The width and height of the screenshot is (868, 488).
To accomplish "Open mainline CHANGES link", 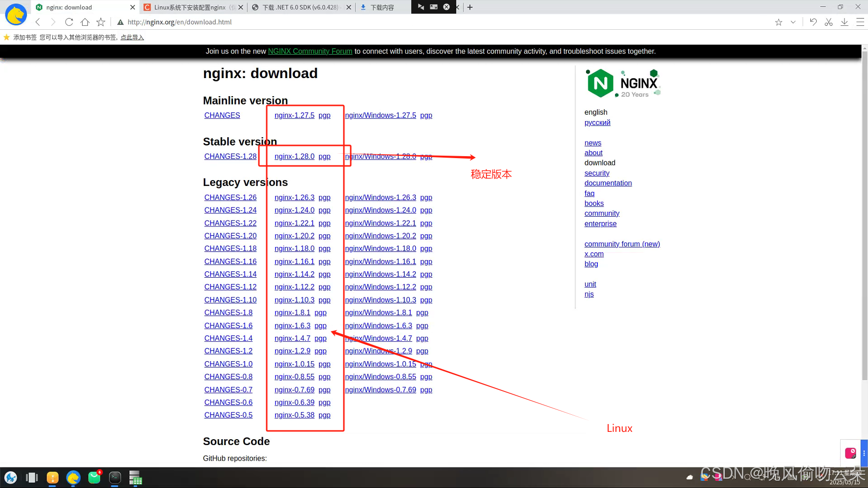I will tap(222, 115).
